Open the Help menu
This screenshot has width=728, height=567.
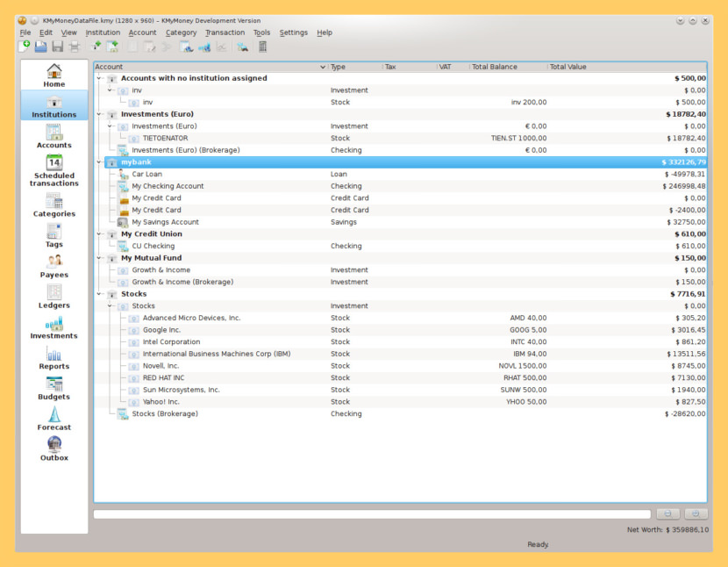click(325, 32)
